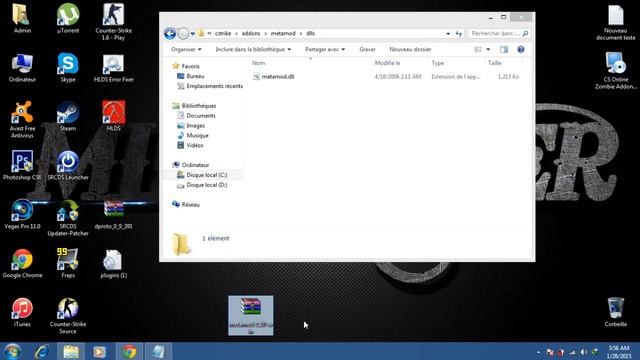Viewport: 640px width, 360px height.
Task: Launch iTunes from the desktop
Action: pos(22,313)
